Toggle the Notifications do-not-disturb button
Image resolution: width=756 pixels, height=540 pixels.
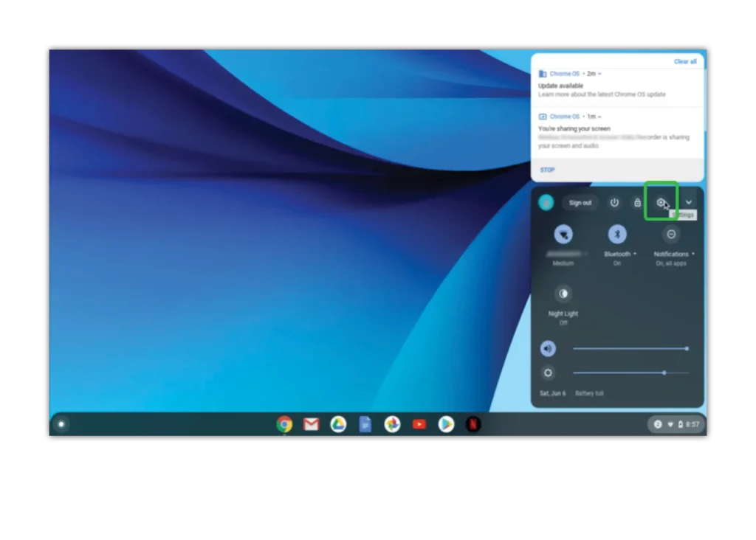(671, 235)
